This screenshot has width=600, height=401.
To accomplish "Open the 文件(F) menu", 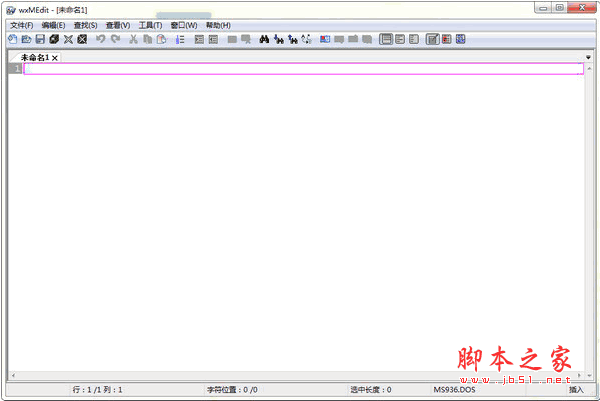I will (21, 25).
